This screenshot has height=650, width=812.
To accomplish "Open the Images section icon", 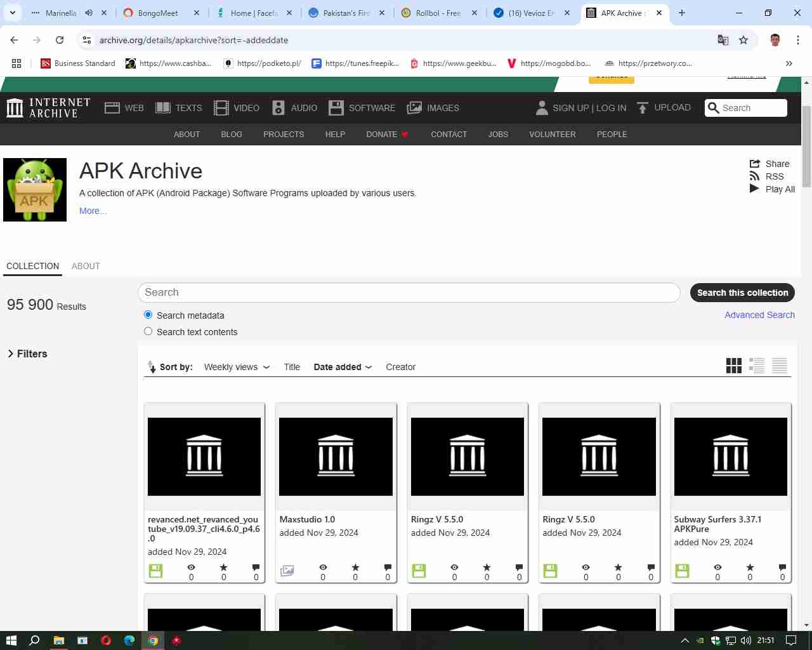I will coord(414,108).
